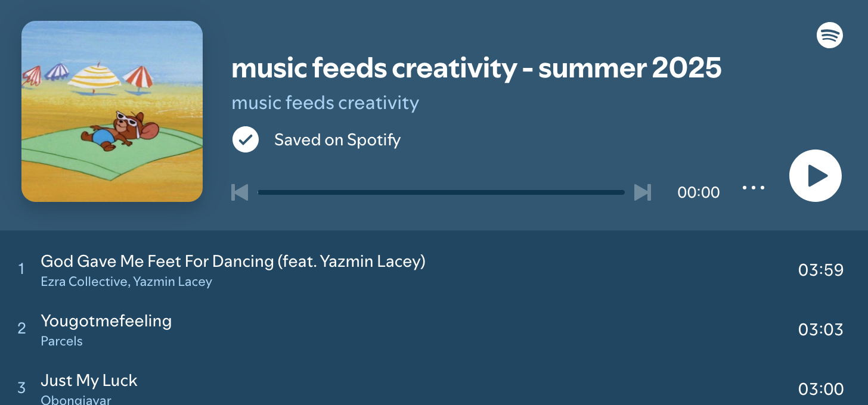This screenshot has height=405, width=868.
Task: Click the playback progress bar
Action: 441,192
